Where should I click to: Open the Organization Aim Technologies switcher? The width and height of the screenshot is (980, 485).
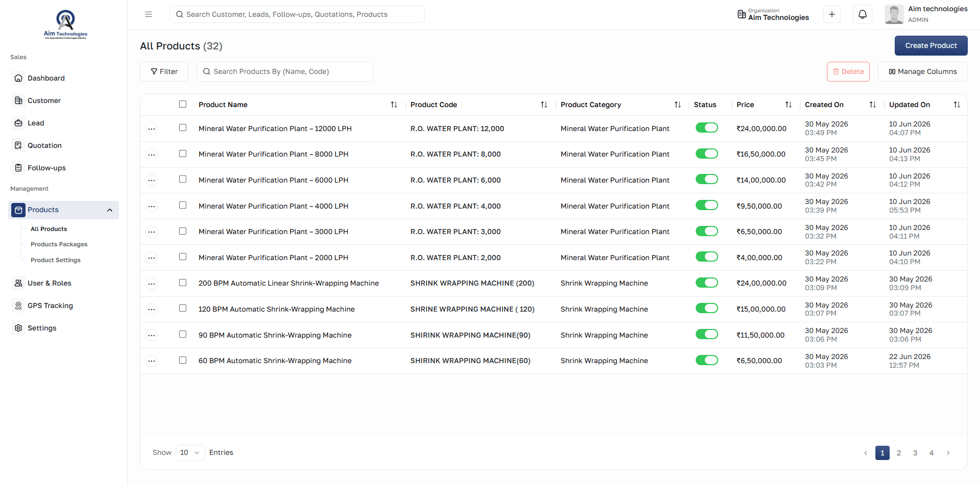click(773, 14)
